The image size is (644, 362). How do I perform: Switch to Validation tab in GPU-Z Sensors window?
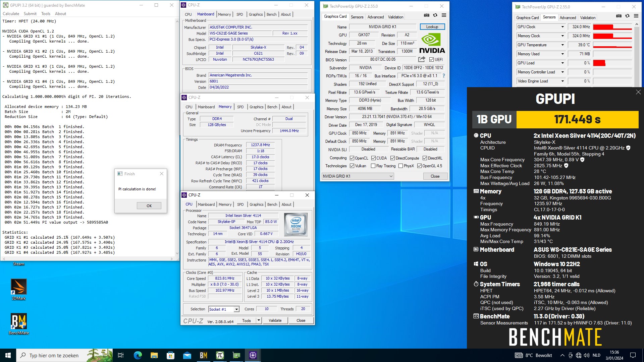click(x=588, y=18)
